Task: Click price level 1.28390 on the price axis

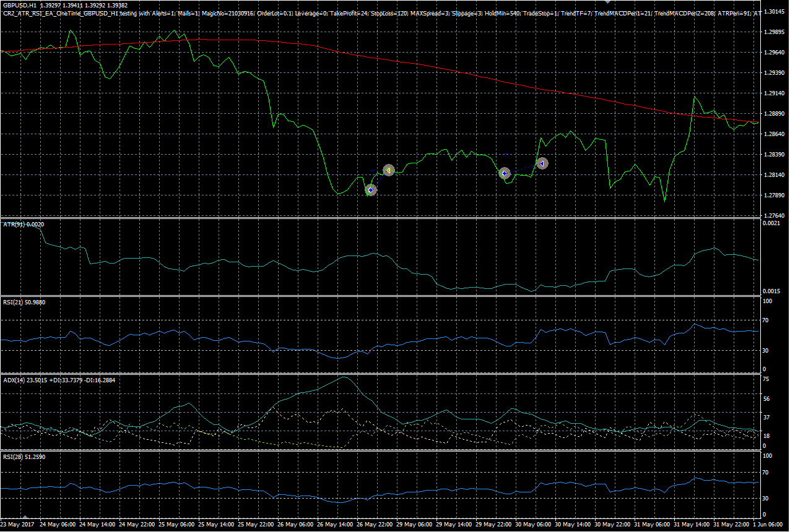Action: point(775,154)
